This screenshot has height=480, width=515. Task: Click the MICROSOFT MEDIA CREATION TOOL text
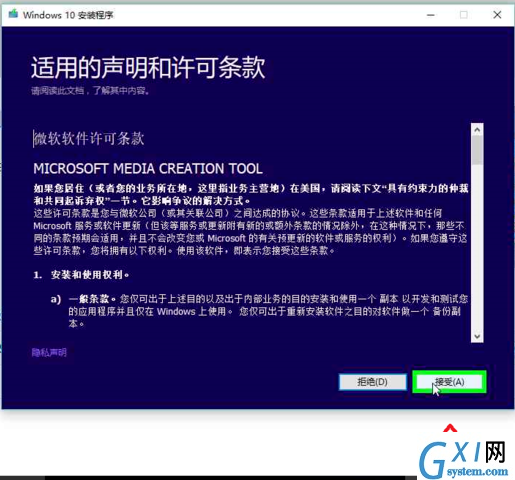148,169
